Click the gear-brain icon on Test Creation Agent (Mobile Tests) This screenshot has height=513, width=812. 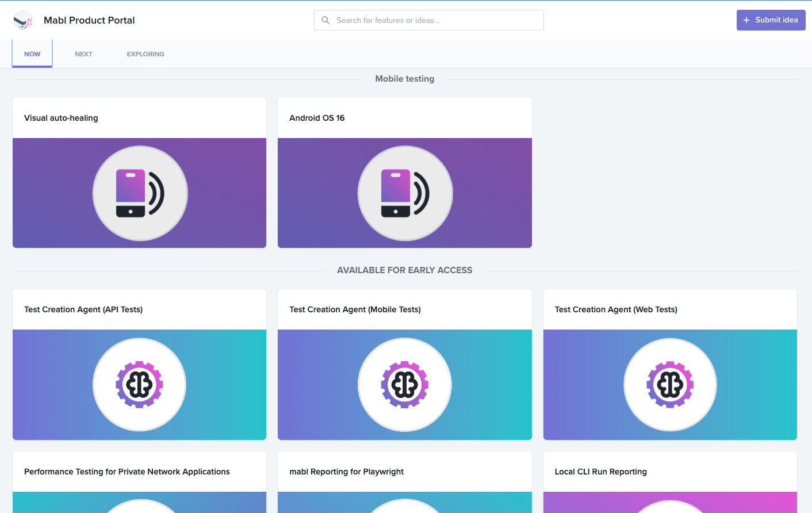(405, 384)
